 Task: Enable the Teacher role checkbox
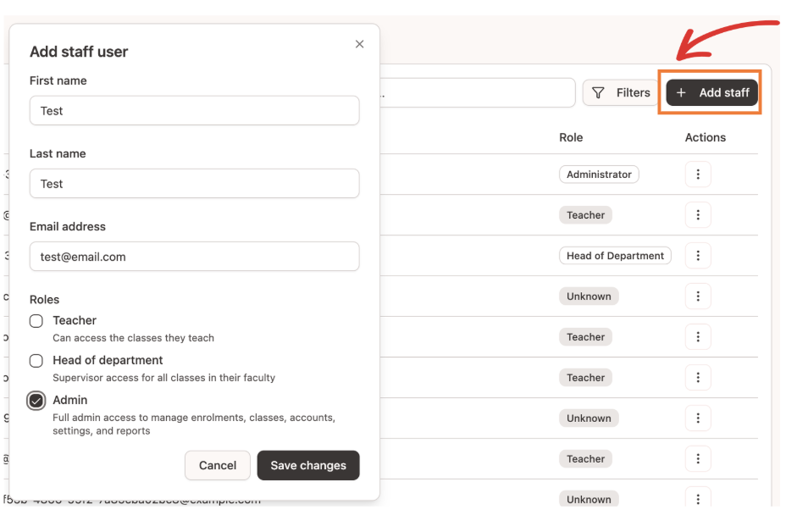click(36, 321)
